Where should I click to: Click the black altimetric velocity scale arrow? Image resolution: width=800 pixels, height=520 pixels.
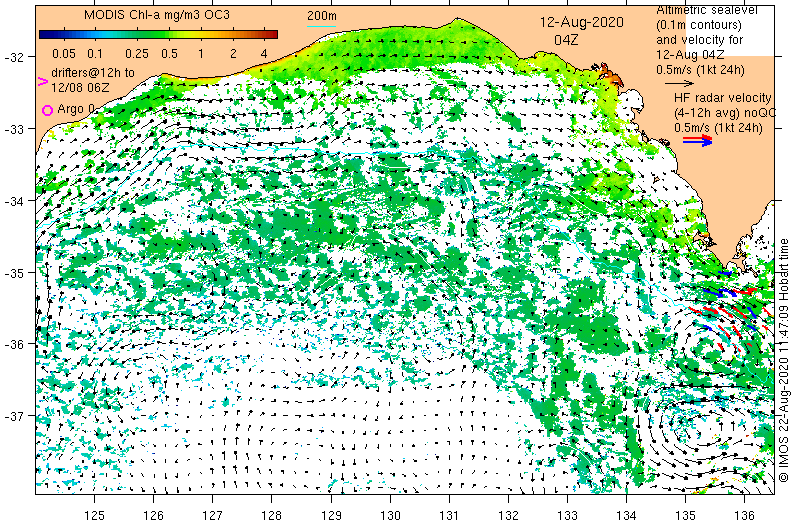click(x=680, y=83)
